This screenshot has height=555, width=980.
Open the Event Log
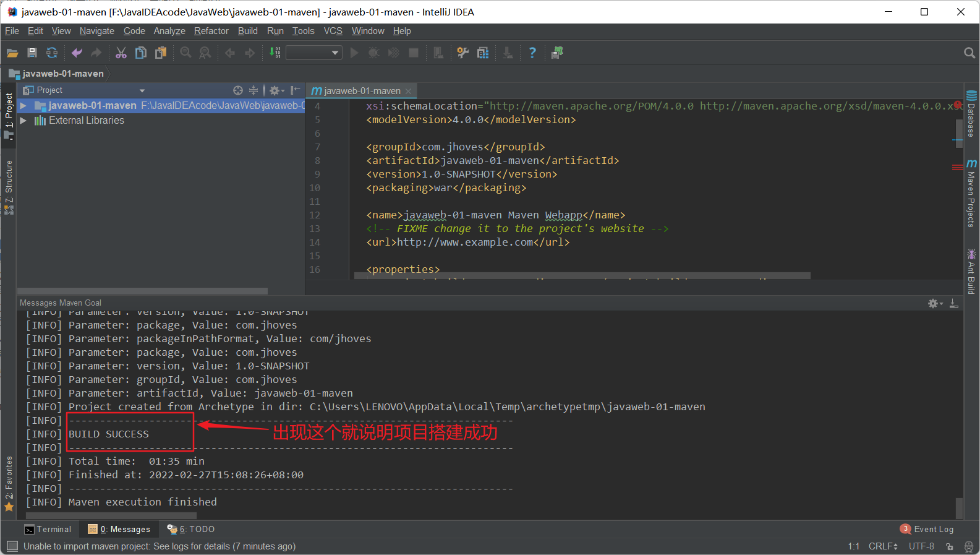tap(927, 530)
